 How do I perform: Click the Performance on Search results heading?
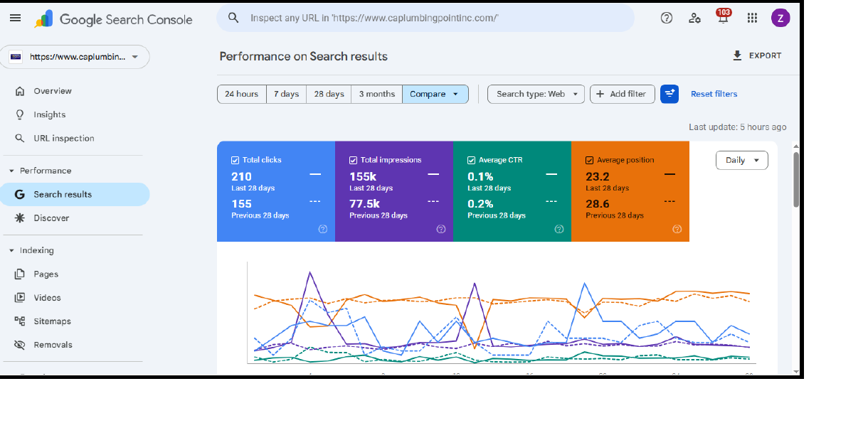click(303, 56)
